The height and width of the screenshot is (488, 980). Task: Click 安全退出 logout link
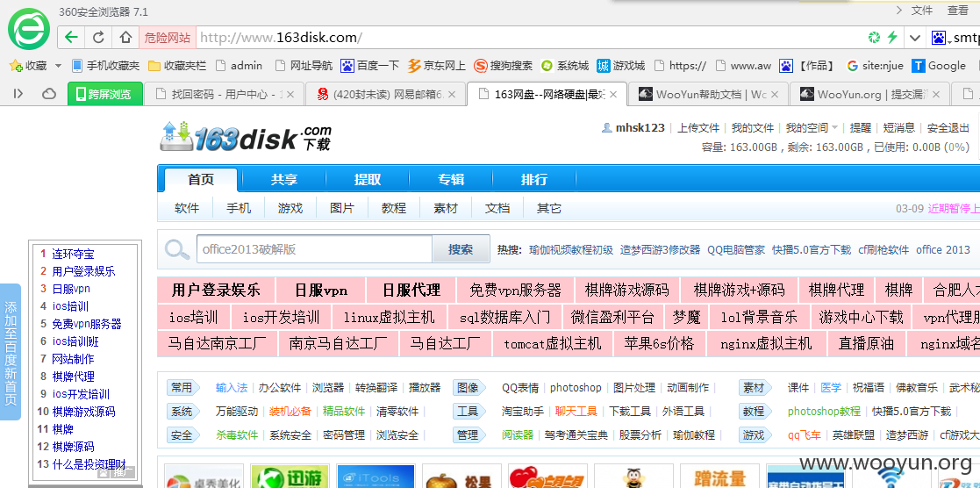click(x=948, y=127)
